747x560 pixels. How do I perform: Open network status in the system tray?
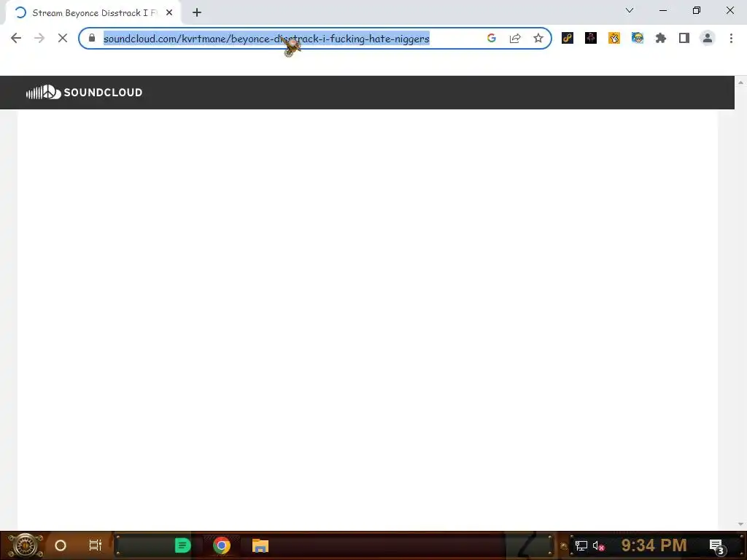click(581, 545)
